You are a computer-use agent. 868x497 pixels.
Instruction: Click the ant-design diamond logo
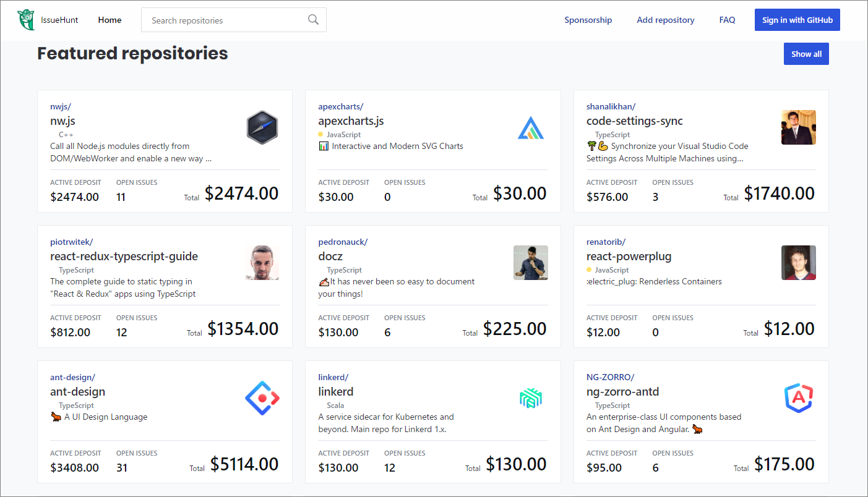click(262, 398)
